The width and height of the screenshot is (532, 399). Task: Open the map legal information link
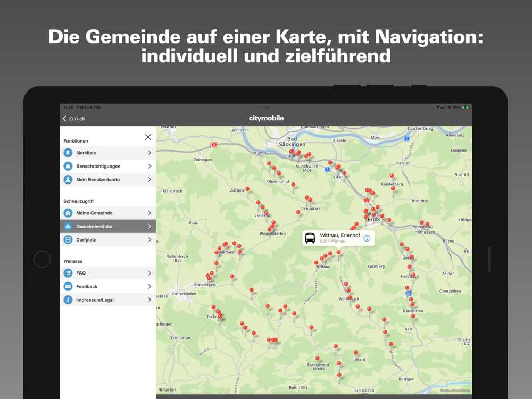pyautogui.click(x=455, y=390)
